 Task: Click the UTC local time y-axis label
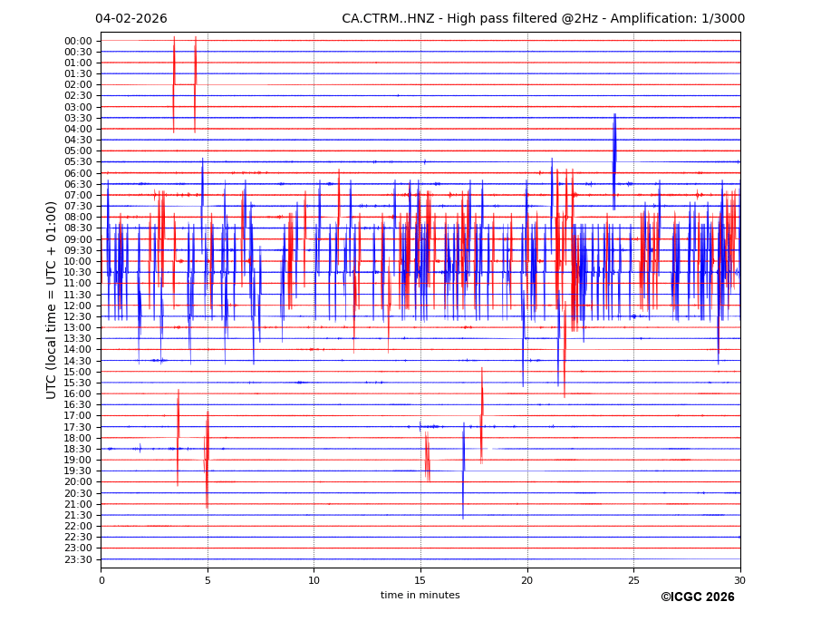[x=52, y=300]
